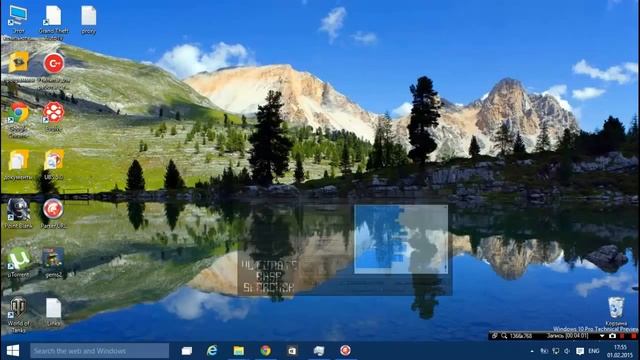640x360 pixels.
Task: Open the gems2 desktop icon
Action: [x=53, y=262]
